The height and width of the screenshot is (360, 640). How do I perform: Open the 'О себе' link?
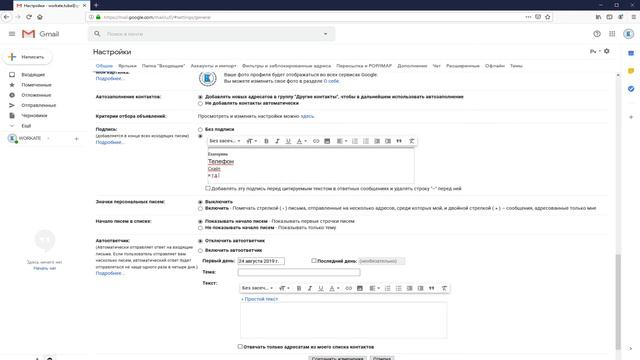click(x=331, y=81)
